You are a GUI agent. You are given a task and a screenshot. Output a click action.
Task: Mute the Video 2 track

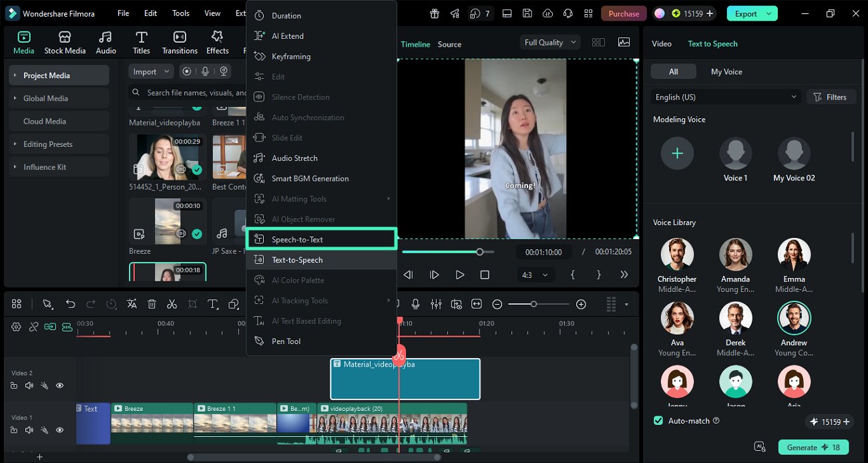29,385
